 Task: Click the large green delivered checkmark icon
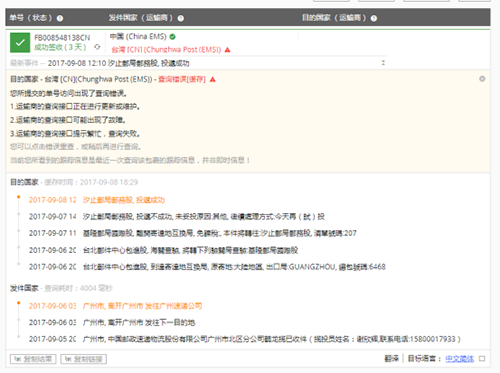click(20, 42)
